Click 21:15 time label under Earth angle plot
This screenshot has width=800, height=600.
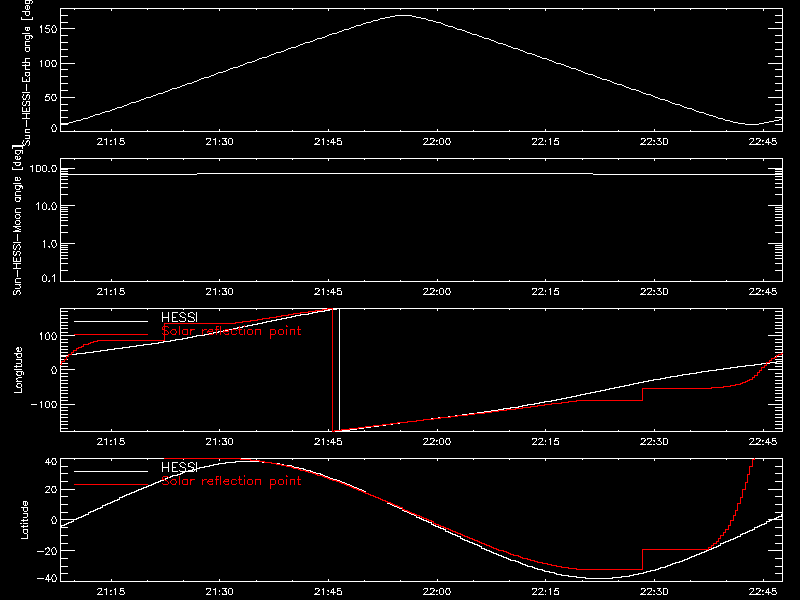[111, 142]
